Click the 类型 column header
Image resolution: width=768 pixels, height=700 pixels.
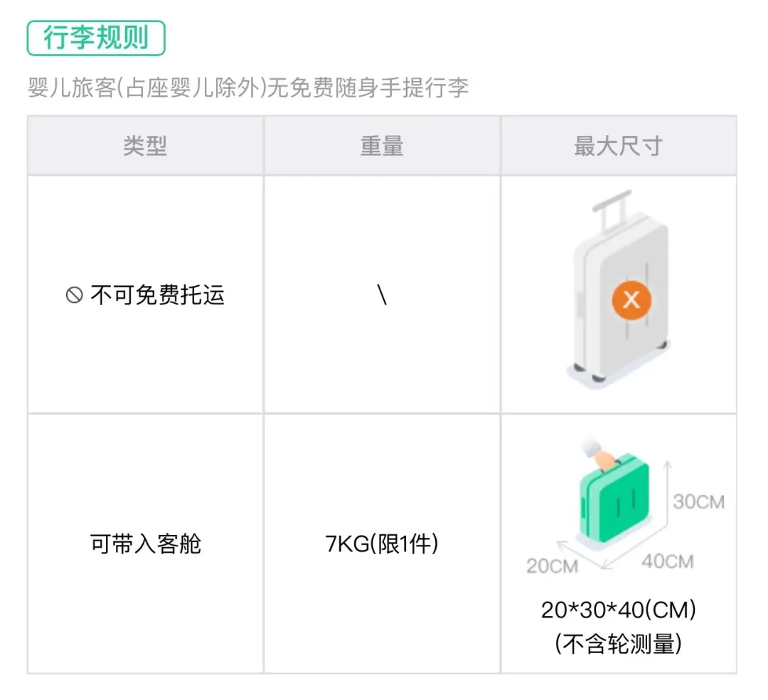tap(145, 146)
